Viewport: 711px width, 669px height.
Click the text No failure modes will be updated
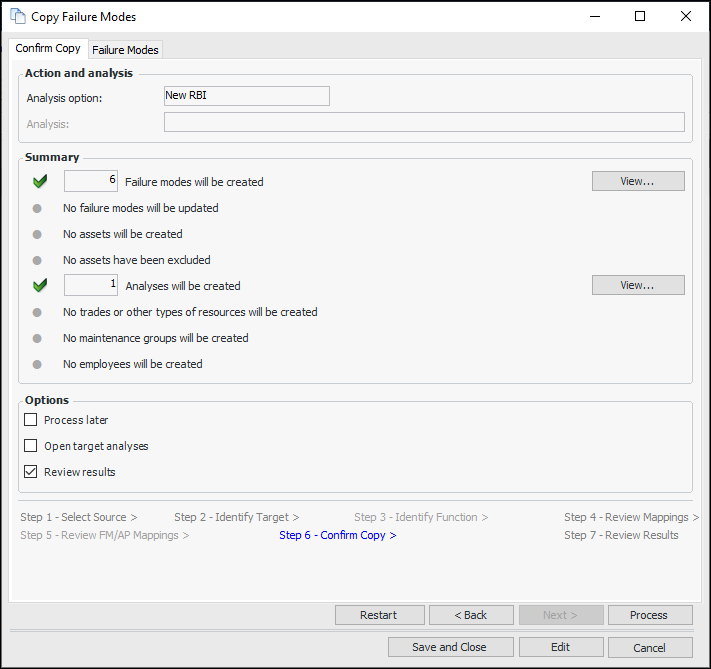[141, 208]
